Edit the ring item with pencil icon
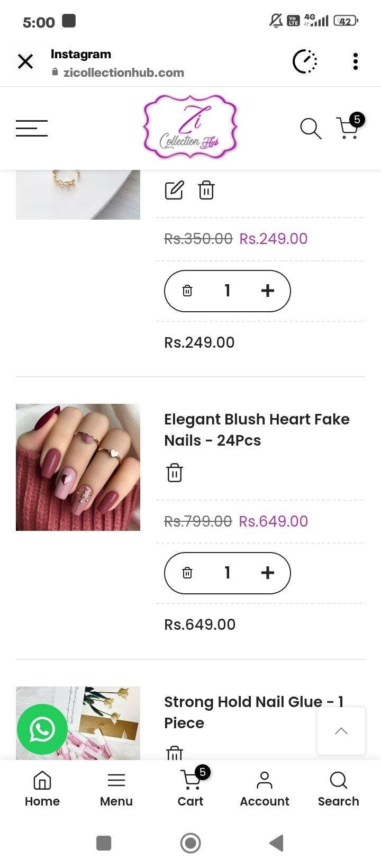 (174, 190)
